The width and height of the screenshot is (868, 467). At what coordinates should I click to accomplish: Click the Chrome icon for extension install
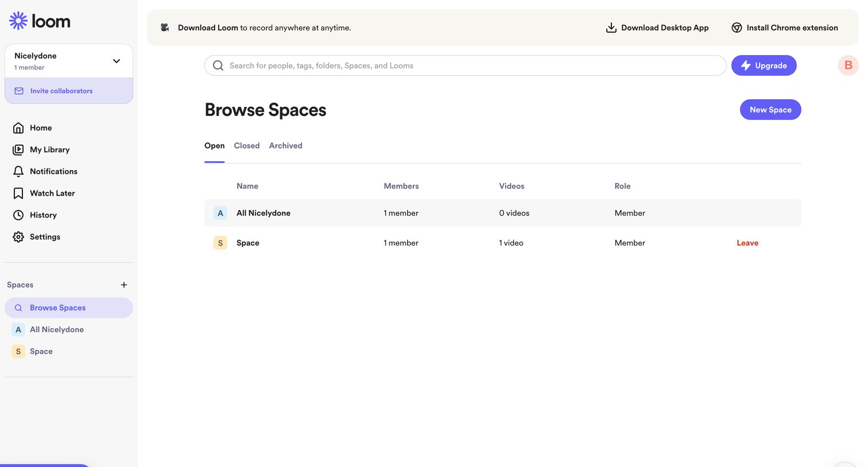737,28
